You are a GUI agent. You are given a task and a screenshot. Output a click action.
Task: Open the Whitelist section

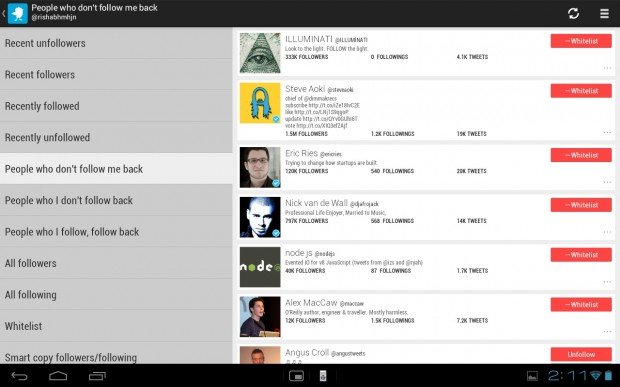116,326
